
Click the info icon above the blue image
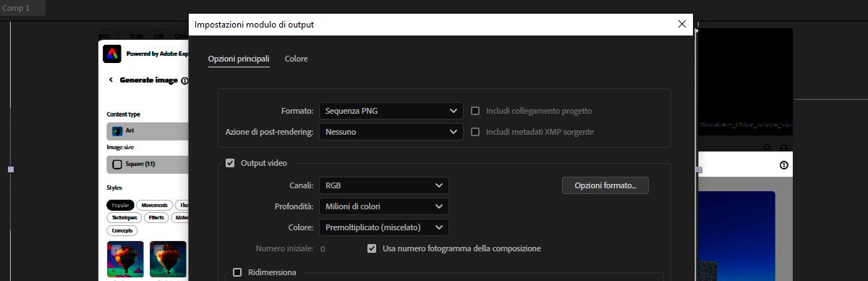[783, 165]
